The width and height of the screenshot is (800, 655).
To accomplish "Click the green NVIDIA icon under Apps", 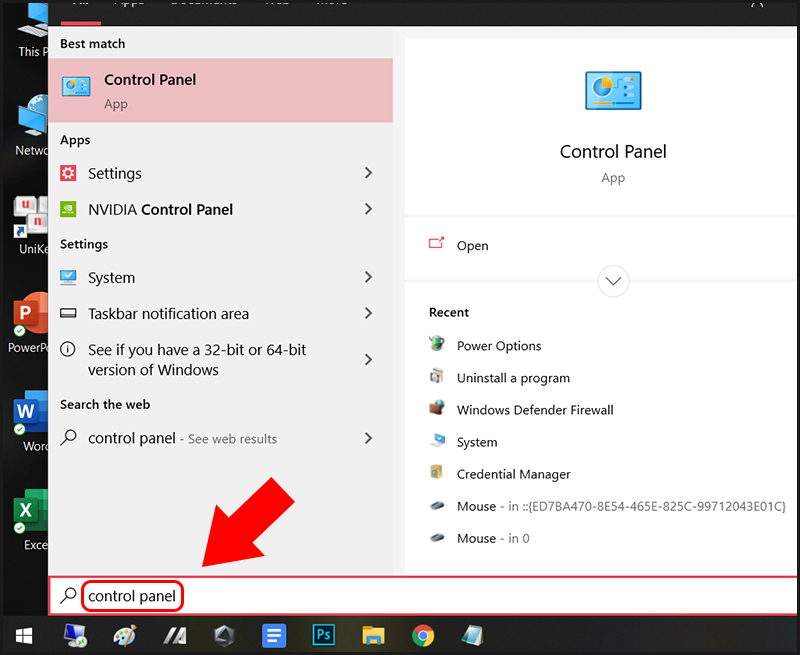I will click(x=68, y=209).
